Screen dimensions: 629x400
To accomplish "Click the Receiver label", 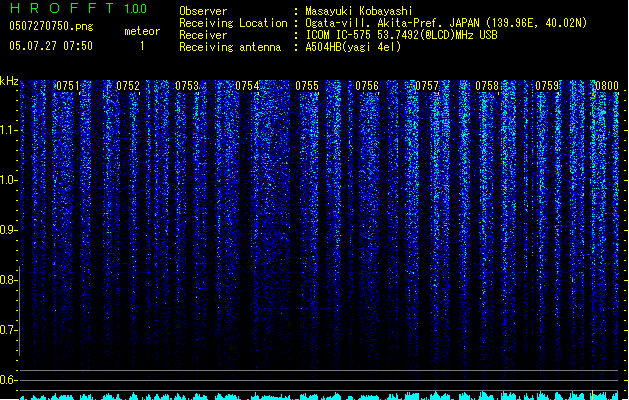I will click(x=203, y=35).
